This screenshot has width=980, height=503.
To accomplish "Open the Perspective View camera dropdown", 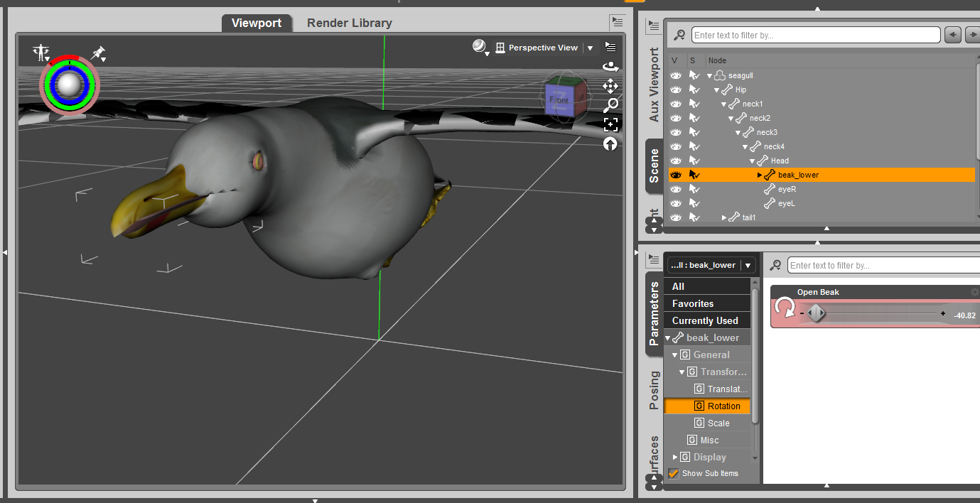I will click(x=590, y=48).
